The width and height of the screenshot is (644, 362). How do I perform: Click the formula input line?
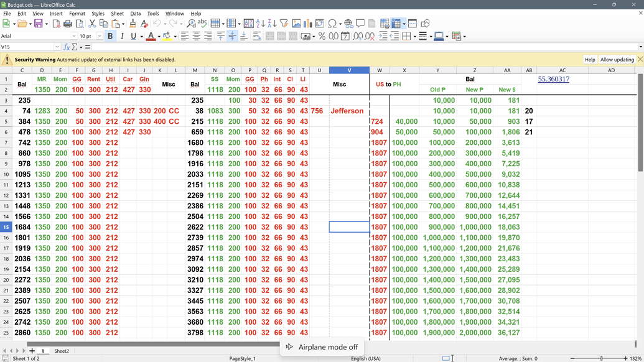click(x=361, y=47)
